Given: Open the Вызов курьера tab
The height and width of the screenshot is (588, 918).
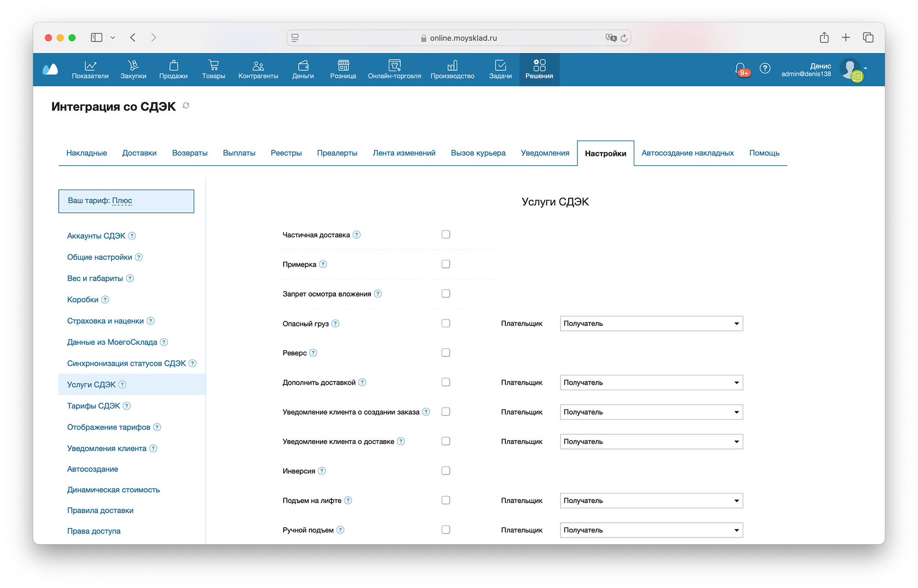Looking at the screenshot, I should 478,153.
